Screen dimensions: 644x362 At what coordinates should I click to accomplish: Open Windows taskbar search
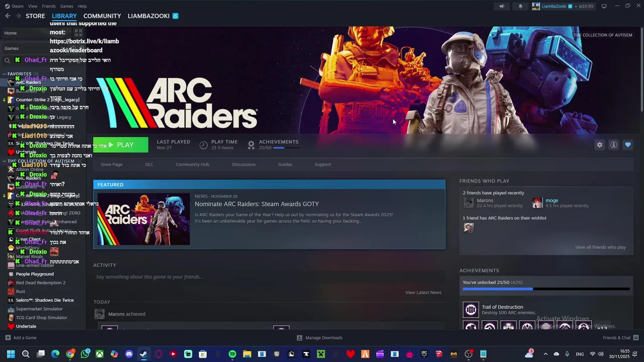tap(26, 354)
